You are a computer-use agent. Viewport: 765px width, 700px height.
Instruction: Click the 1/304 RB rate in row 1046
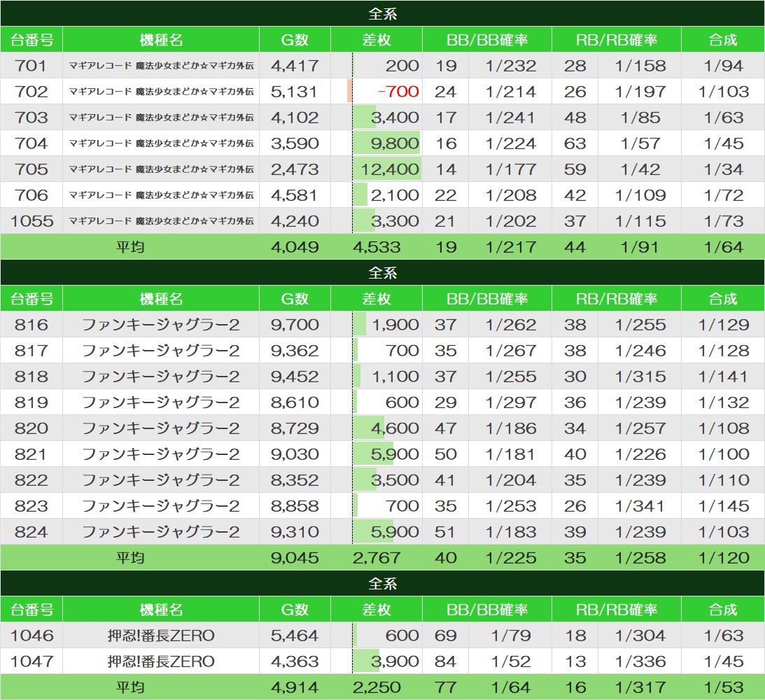[x=640, y=635]
